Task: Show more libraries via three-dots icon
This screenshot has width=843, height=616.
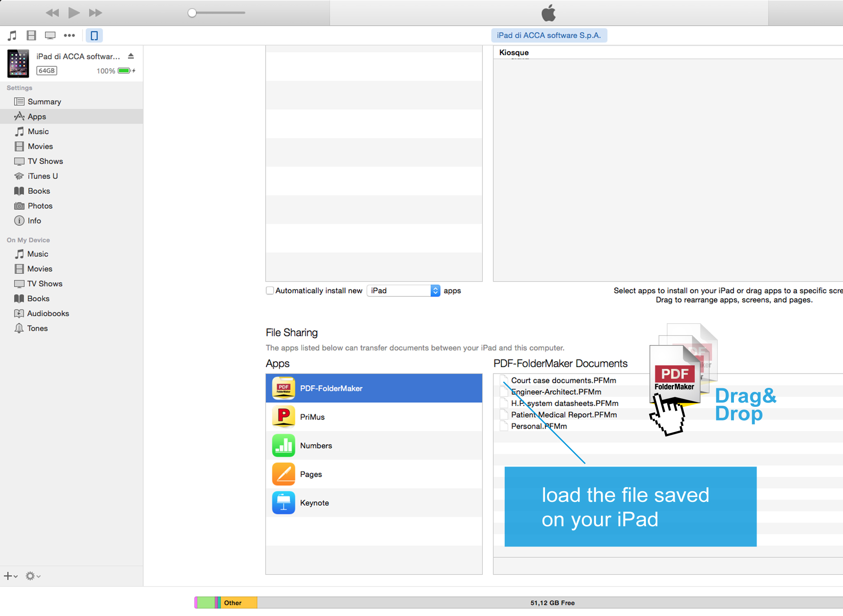Action: coord(69,35)
